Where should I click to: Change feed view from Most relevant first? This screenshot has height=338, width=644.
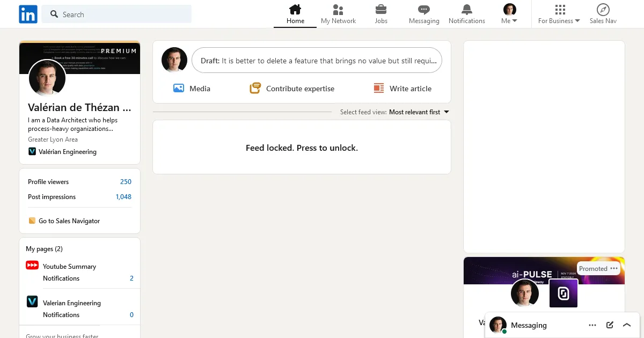coord(419,112)
